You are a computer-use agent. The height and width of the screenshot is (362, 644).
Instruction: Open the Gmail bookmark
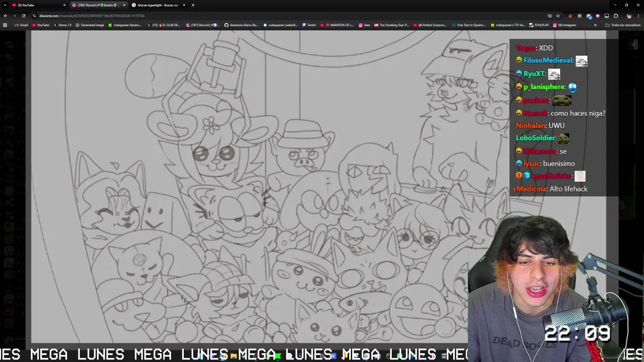click(22, 25)
